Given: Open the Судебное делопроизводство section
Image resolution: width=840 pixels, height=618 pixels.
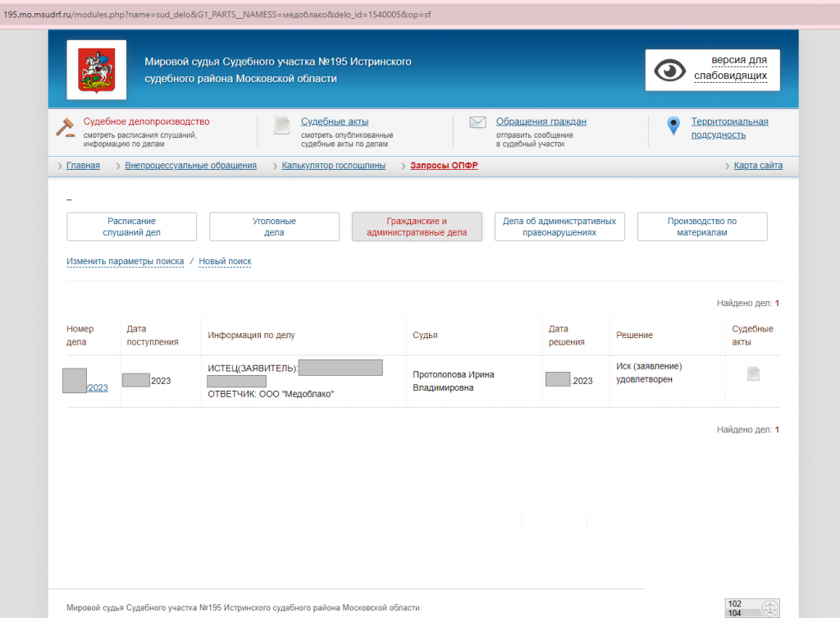Looking at the screenshot, I should (x=146, y=121).
